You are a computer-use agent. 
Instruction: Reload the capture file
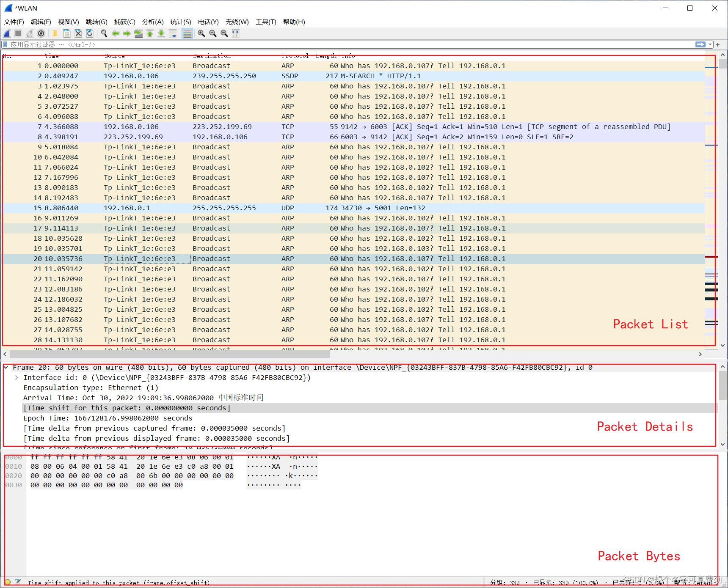89,33
